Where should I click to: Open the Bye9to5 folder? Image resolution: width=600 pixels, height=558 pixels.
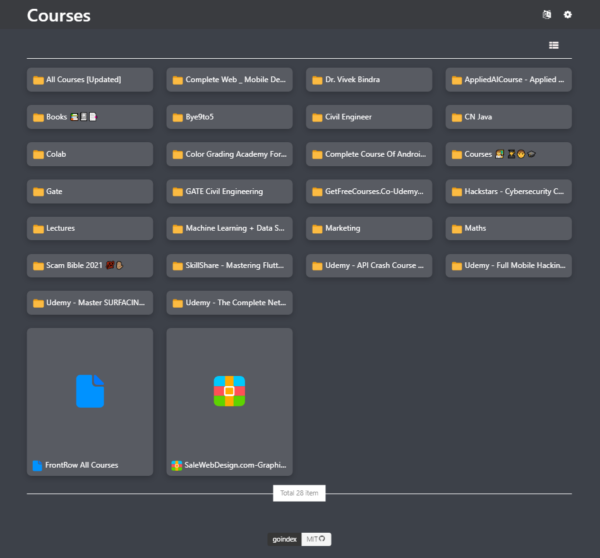(230, 117)
